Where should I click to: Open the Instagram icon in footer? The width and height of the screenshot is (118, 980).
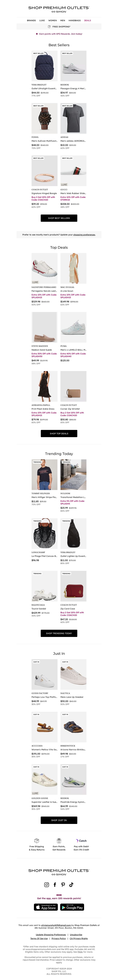pos(46,884)
